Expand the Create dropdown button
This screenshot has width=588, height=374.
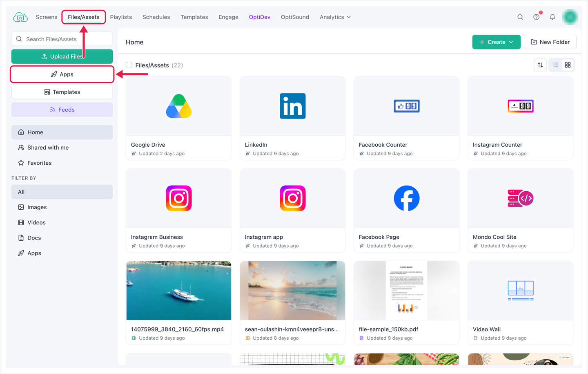[496, 42]
